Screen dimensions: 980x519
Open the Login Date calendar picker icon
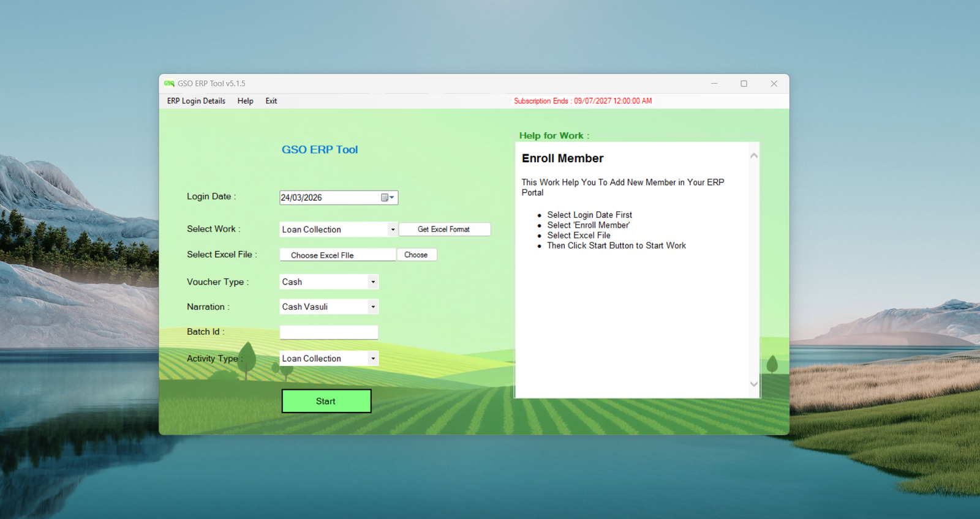tap(388, 198)
